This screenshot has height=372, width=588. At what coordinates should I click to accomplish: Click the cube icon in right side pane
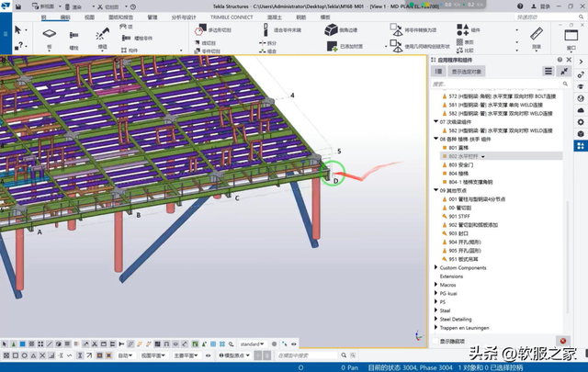point(581,134)
